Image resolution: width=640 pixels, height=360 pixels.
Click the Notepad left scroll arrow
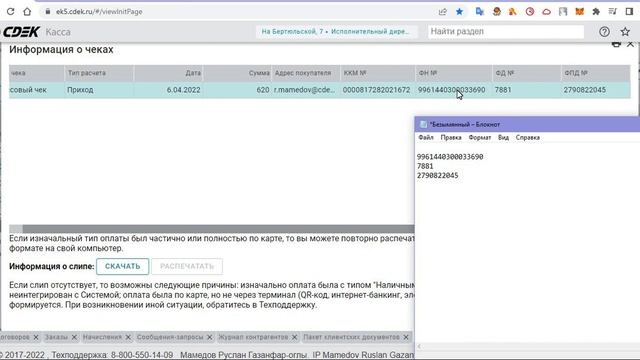point(419,347)
